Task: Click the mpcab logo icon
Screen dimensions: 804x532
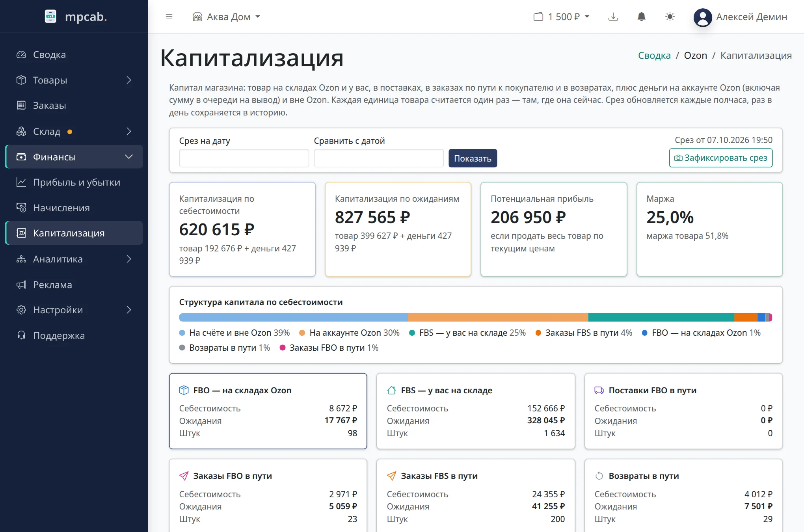Action: pyautogui.click(x=50, y=17)
